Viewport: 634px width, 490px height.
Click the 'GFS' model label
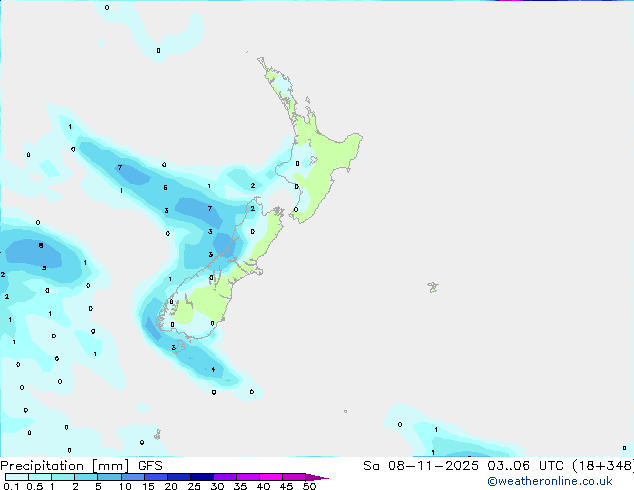click(x=150, y=466)
